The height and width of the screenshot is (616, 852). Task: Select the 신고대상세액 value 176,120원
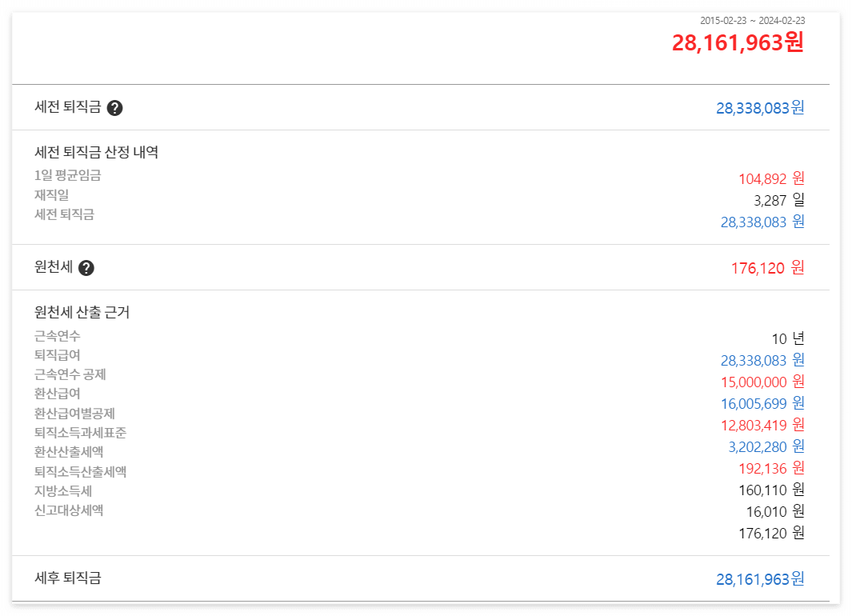(x=769, y=533)
